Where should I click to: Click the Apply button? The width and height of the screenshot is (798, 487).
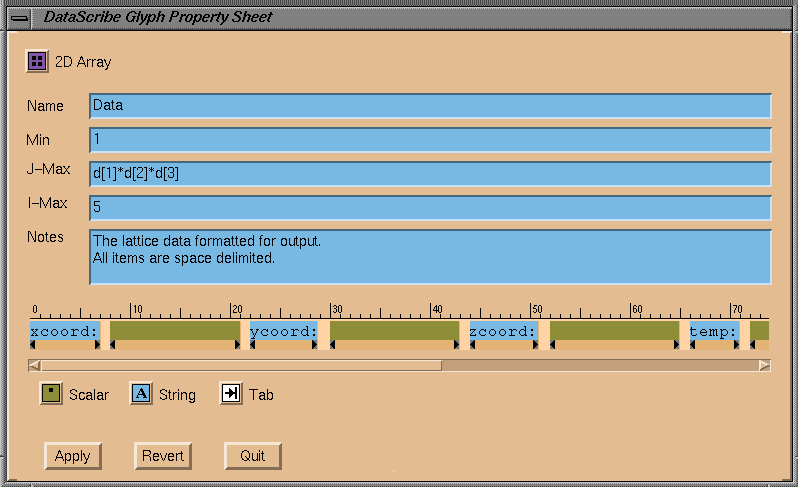tap(72, 456)
